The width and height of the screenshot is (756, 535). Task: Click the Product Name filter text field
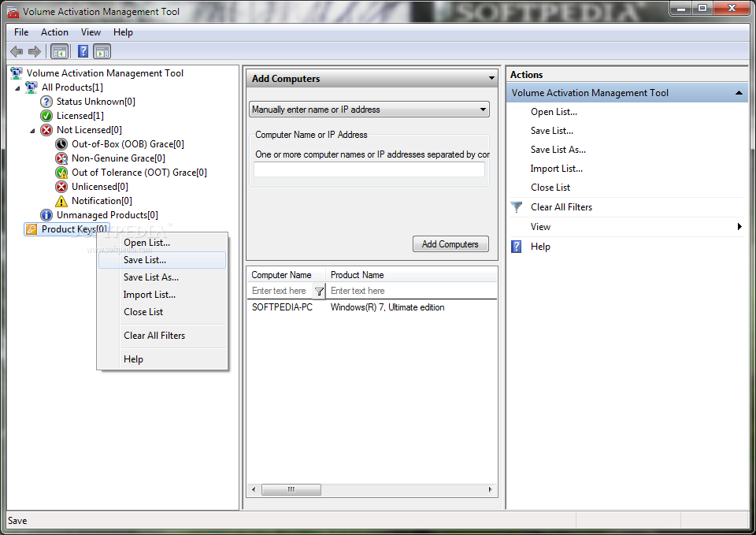tap(412, 291)
